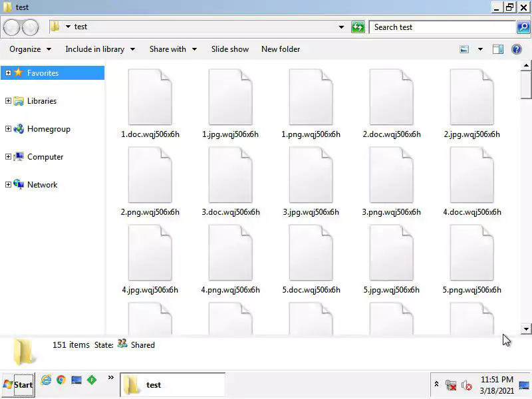Image resolution: width=532 pixels, height=399 pixels.
Task: Open Google Chrome from taskbar
Action: tap(61, 380)
